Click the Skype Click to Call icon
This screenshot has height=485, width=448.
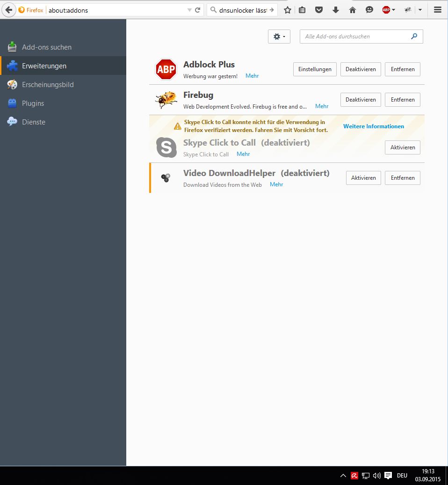pyautogui.click(x=166, y=147)
